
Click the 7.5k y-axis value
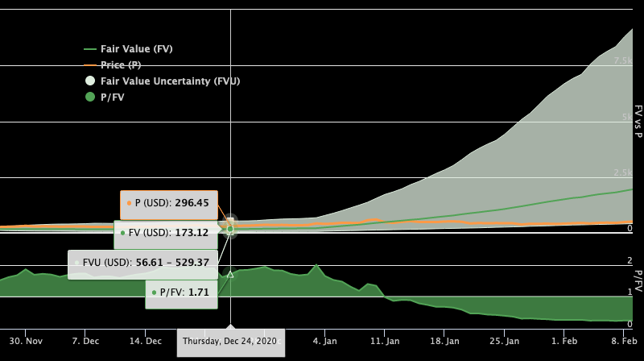(623, 61)
